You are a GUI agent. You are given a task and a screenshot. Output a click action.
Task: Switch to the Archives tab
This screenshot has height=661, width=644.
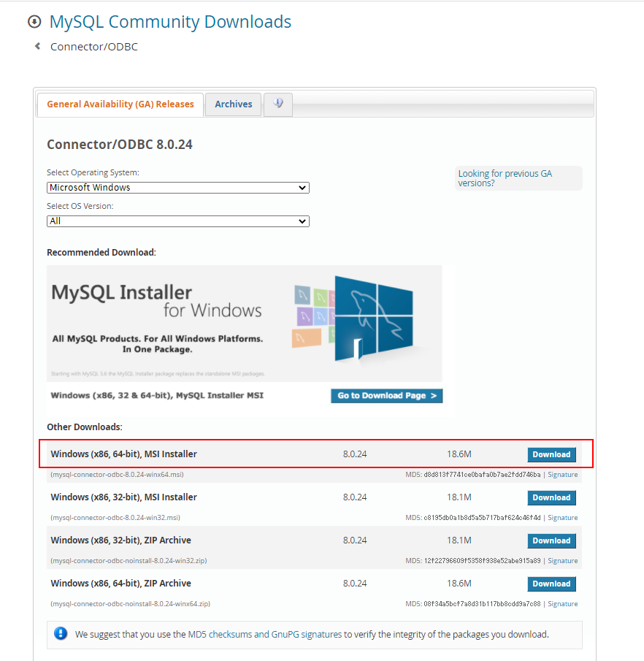point(233,104)
